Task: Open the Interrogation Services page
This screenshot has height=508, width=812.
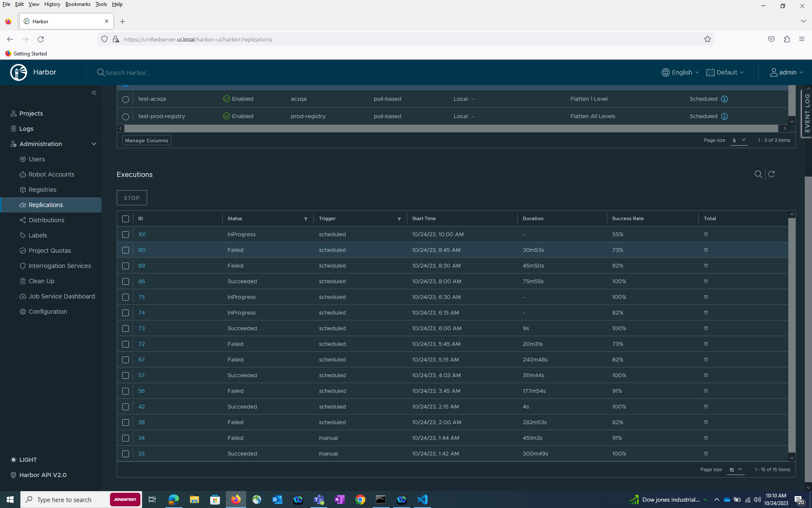Action: (60, 265)
